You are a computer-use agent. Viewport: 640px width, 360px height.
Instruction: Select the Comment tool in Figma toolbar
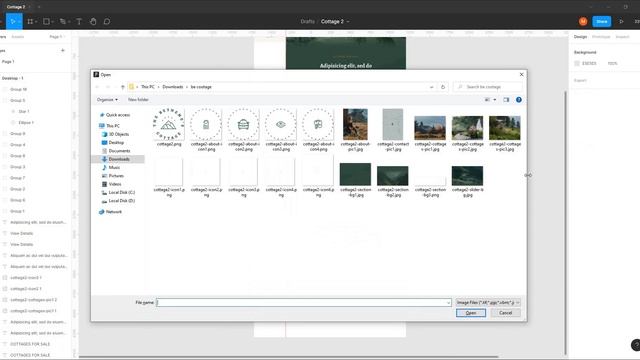pyautogui.click(x=107, y=21)
